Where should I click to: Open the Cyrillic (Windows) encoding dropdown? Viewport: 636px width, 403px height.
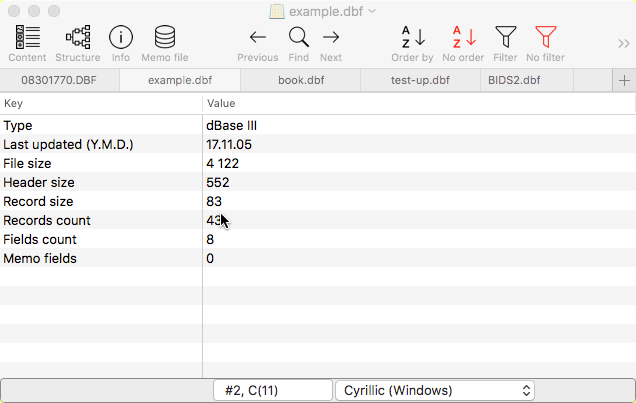pos(434,390)
